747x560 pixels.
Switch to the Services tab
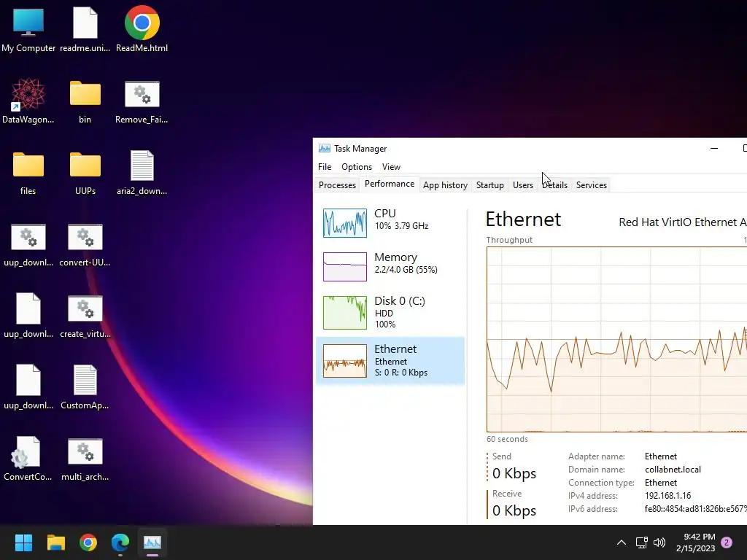[x=591, y=185]
